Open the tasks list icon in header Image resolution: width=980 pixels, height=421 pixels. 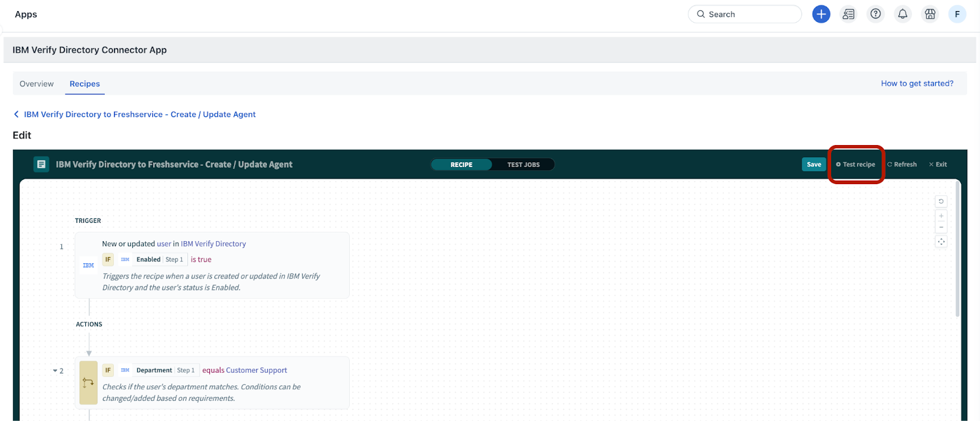tap(848, 14)
